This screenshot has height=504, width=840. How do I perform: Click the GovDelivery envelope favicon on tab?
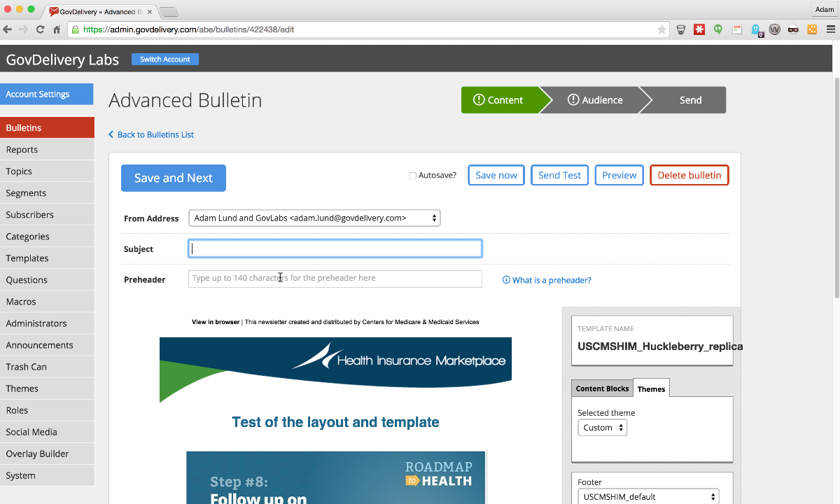point(54,12)
